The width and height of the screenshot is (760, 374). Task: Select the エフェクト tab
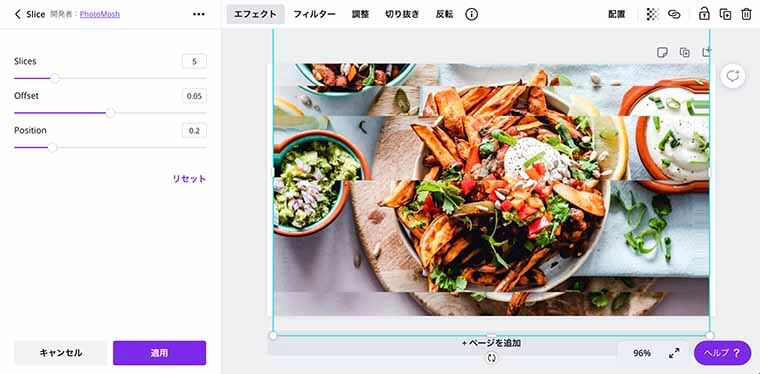point(255,14)
